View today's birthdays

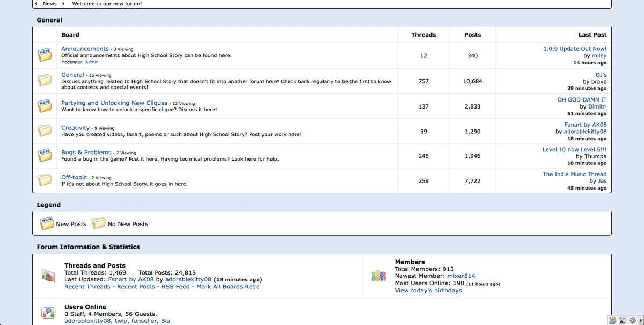[428, 290]
